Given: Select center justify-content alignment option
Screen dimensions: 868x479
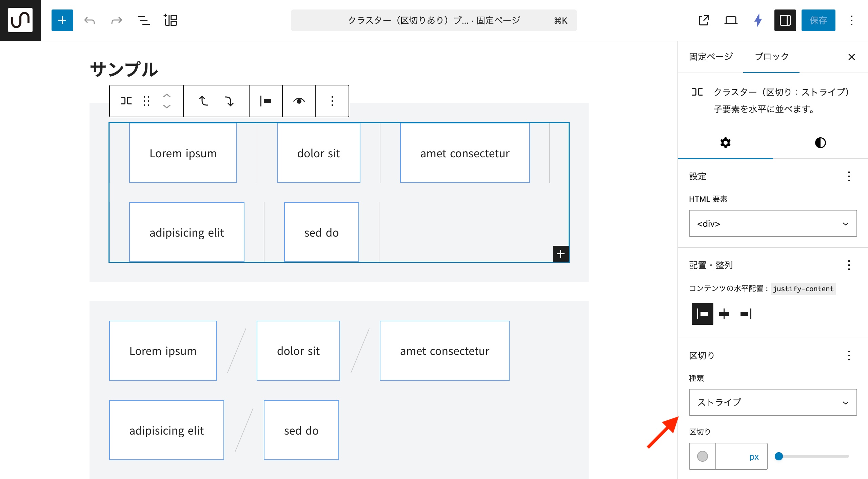Looking at the screenshot, I should tap(724, 314).
